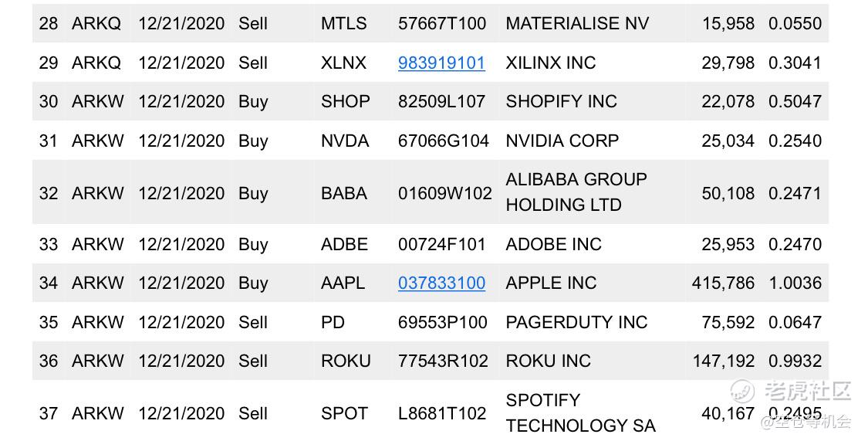Click the shares value 415,786

click(x=723, y=283)
